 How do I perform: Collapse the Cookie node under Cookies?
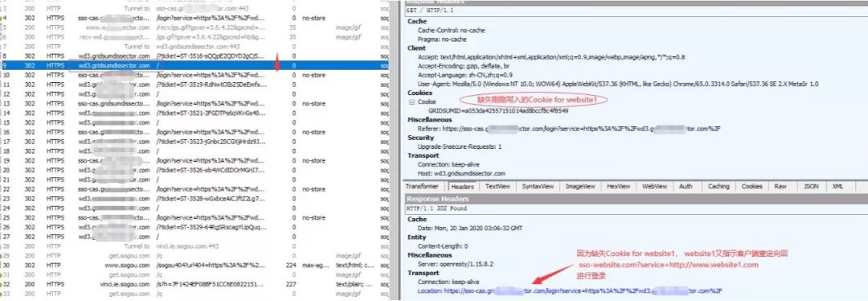411,102
